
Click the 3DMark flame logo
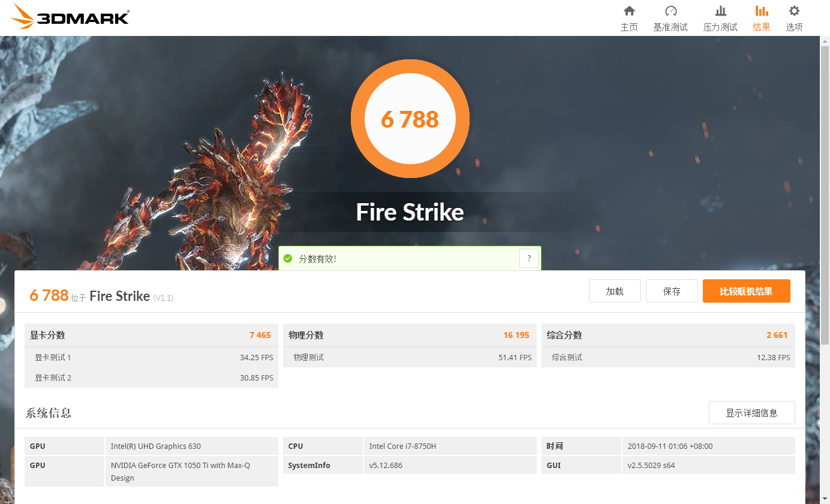pos(23,16)
